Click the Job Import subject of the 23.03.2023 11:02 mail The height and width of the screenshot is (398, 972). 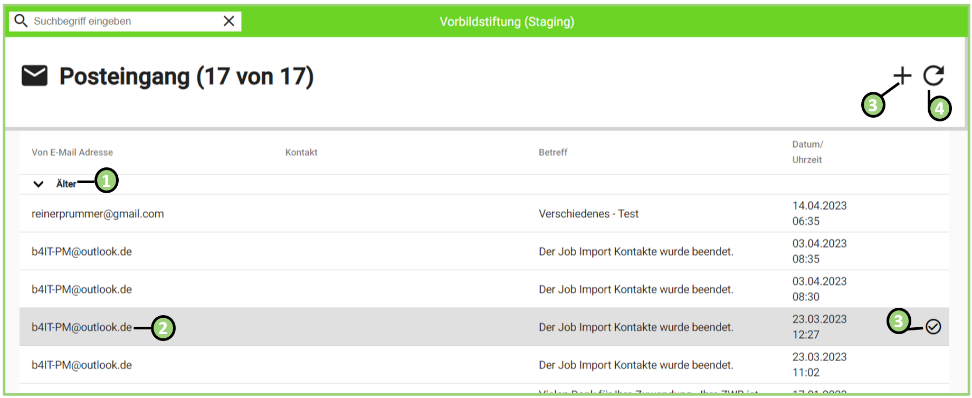tap(637, 365)
